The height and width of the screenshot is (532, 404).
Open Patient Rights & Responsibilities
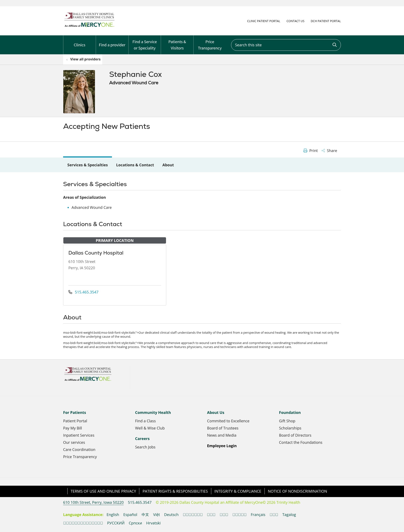[x=175, y=491]
